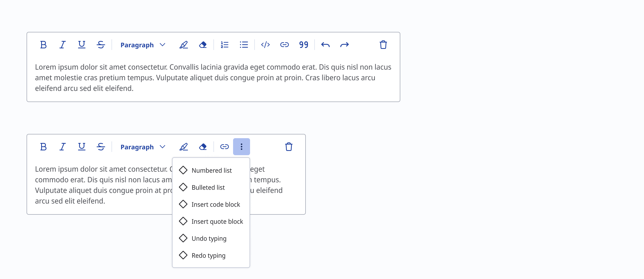Toggle bold formatting in the first editor
The width and height of the screenshot is (644, 279).
pyautogui.click(x=43, y=45)
